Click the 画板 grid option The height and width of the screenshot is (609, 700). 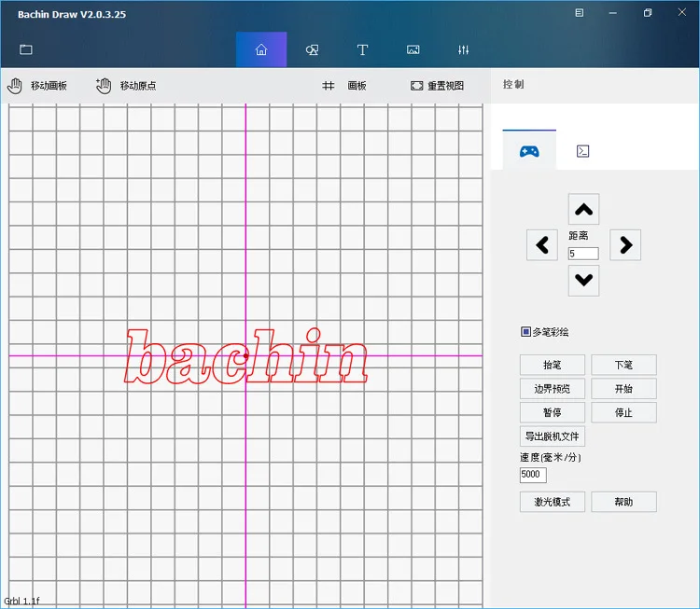pos(344,86)
